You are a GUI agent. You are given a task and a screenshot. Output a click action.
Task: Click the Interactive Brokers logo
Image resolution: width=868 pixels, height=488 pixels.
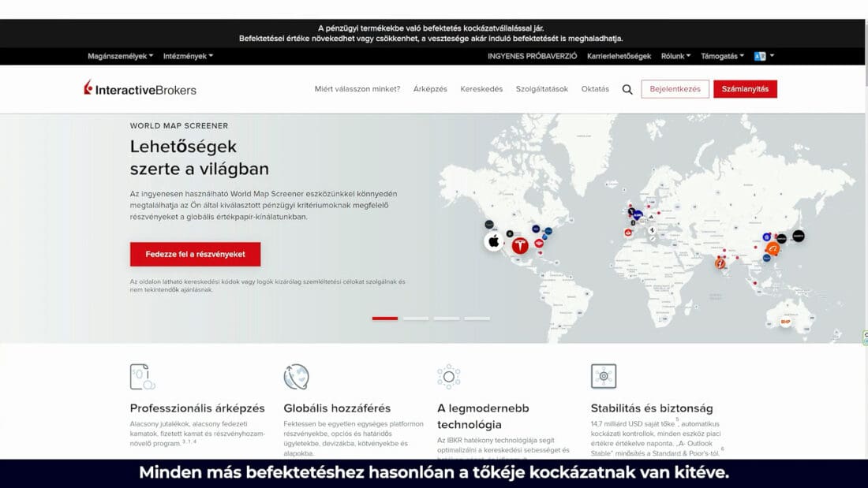[140, 89]
